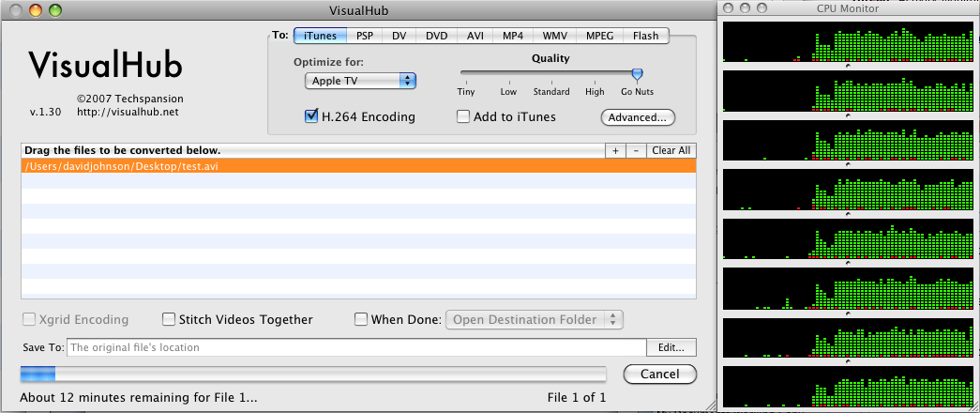This screenshot has height=413, width=980.
Task: Click the About 12 minutes remaining status text
Action: [139, 397]
